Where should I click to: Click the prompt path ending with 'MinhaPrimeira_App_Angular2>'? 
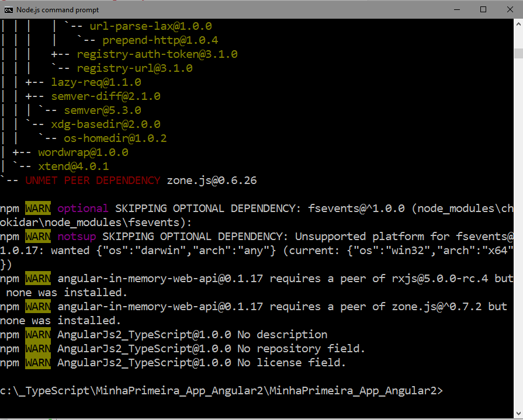click(221, 391)
